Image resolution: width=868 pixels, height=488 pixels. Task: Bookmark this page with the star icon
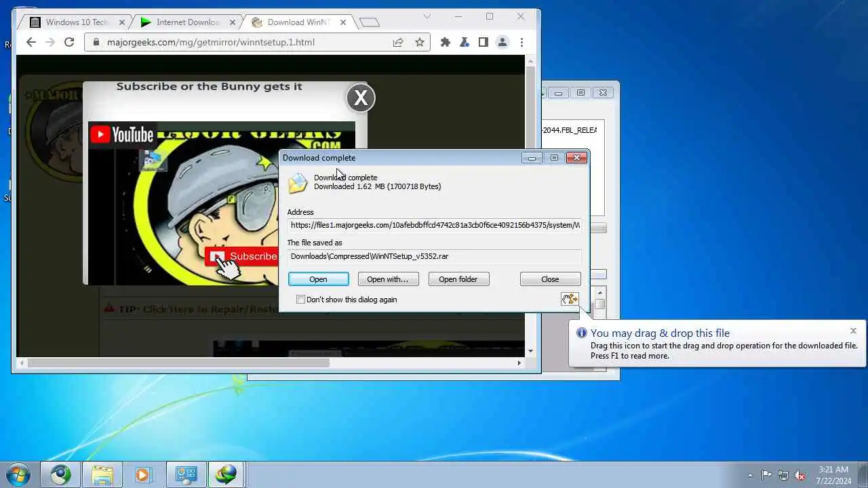[x=420, y=42]
